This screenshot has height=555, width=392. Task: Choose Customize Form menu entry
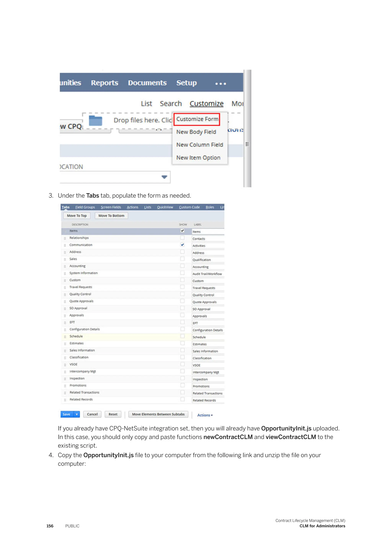click(x=197, y=119)
